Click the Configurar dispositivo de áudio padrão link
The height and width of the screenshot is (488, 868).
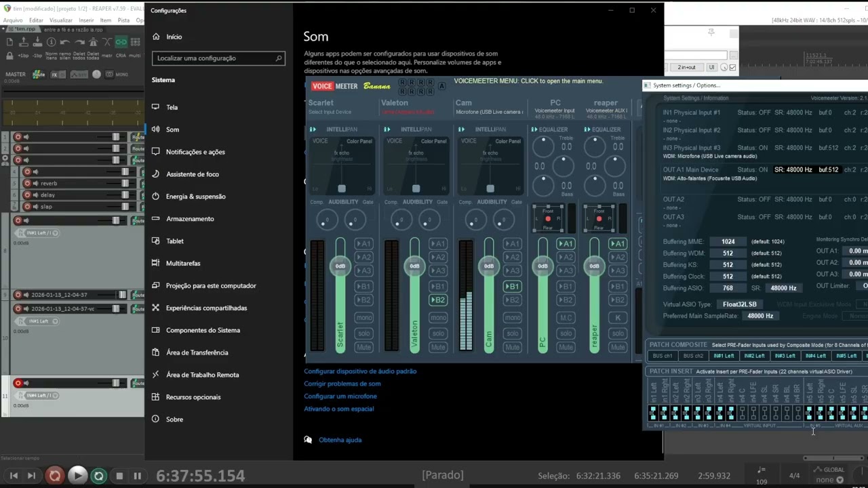coord(360,371)
